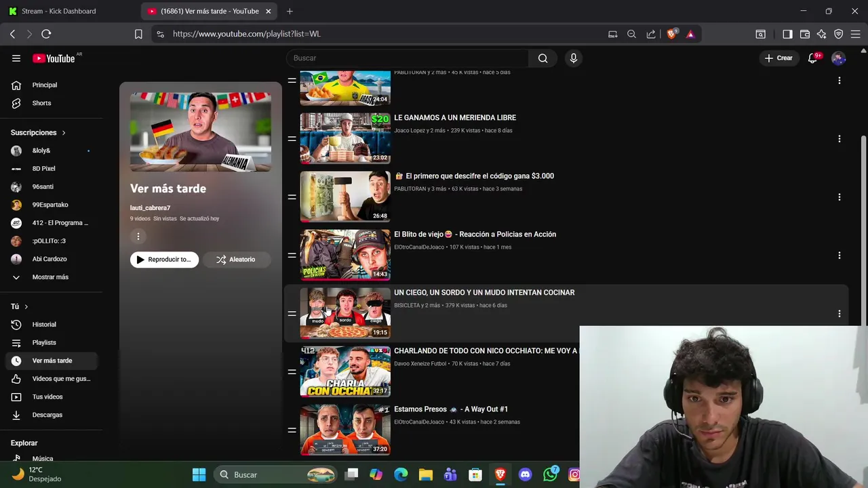Screen dimensions: 868x488
Task: Open the YouTube hamburger guide menu
Action: (16, 58)
